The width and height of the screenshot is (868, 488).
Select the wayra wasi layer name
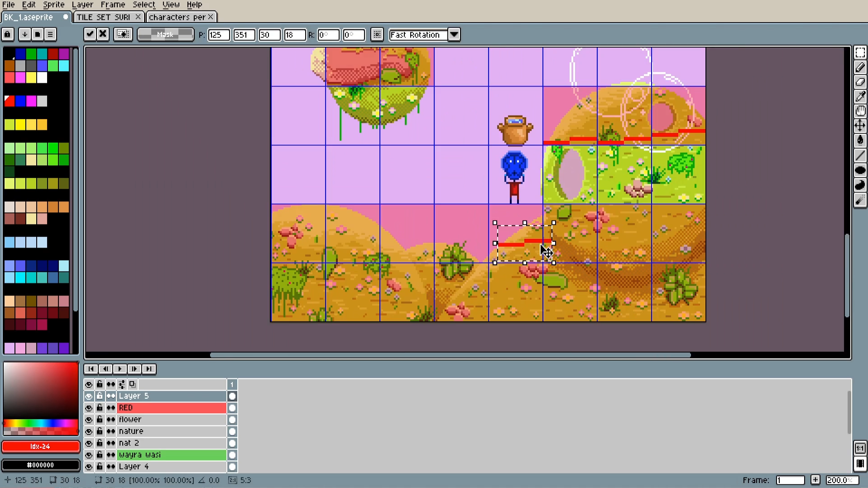pyautogui.click(x=172, y=455)
